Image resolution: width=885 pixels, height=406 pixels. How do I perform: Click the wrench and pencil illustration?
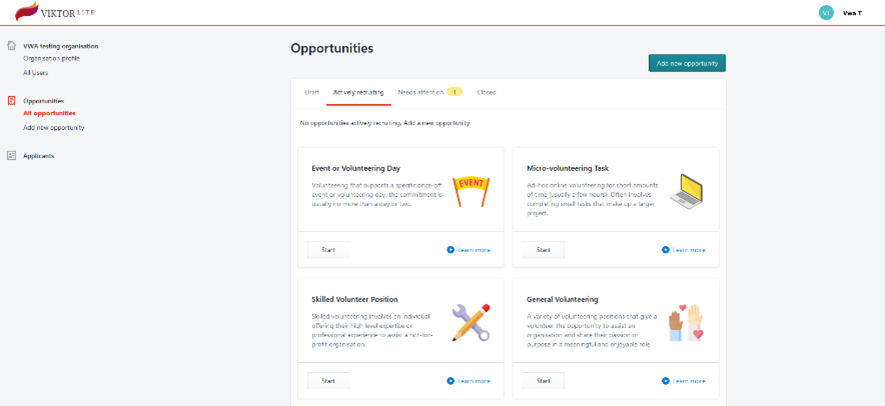tap(471, 321)
